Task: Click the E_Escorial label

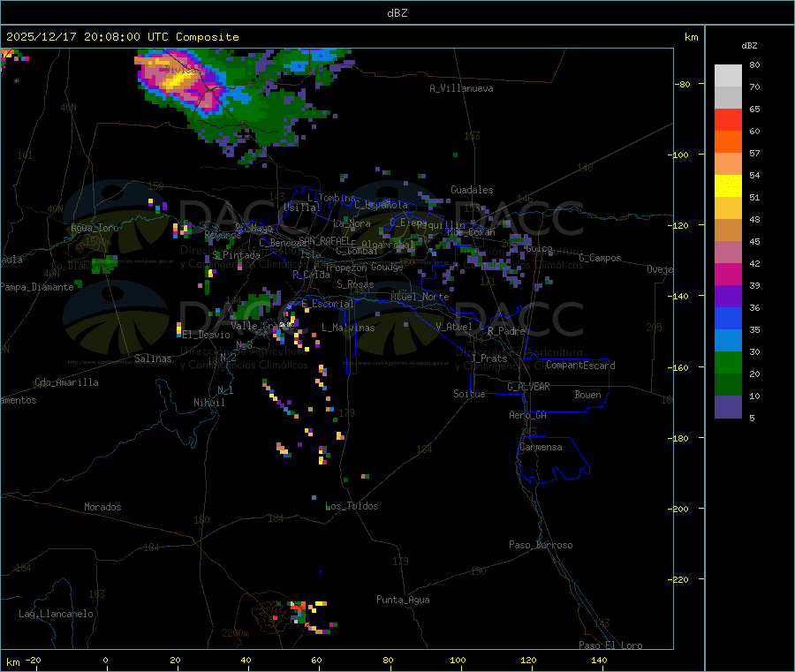Action: coord(327,304)
